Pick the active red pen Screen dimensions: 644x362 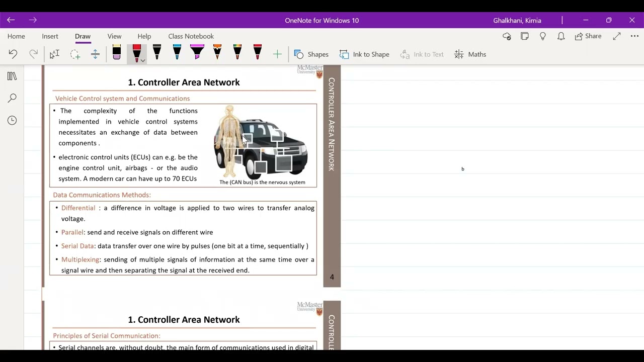(x=136, y=53)
